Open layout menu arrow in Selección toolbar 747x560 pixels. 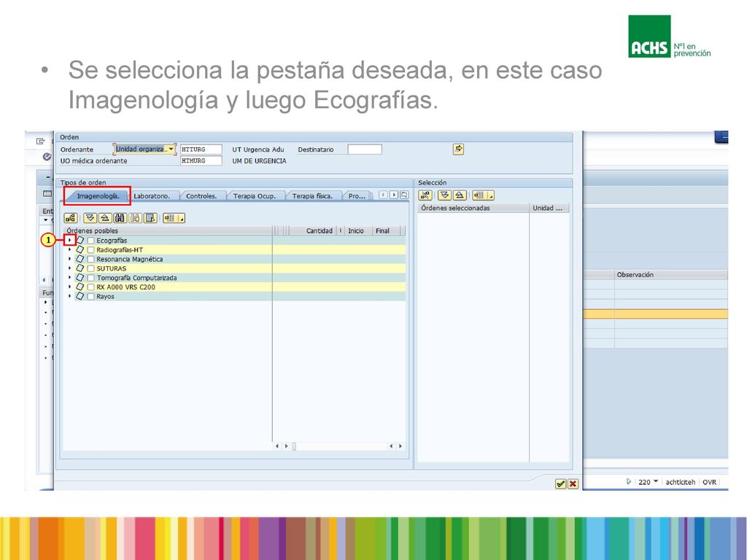tap(490, 196)
